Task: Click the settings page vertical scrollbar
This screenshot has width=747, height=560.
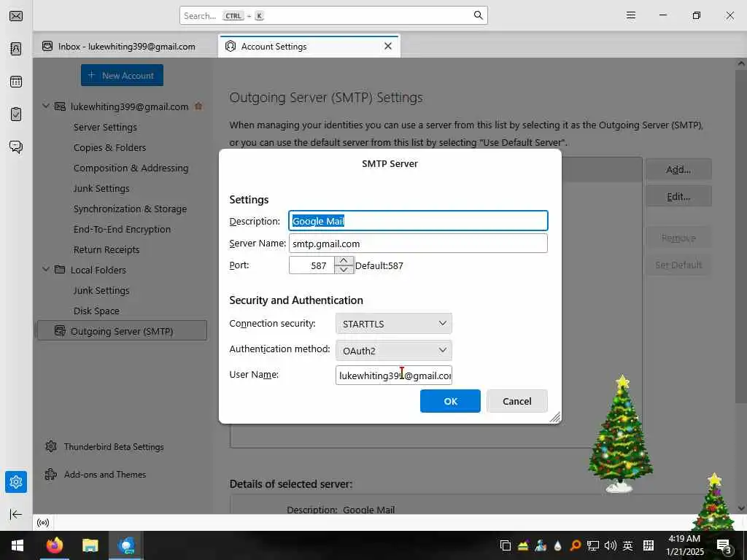Action: [x=741, y=238]
